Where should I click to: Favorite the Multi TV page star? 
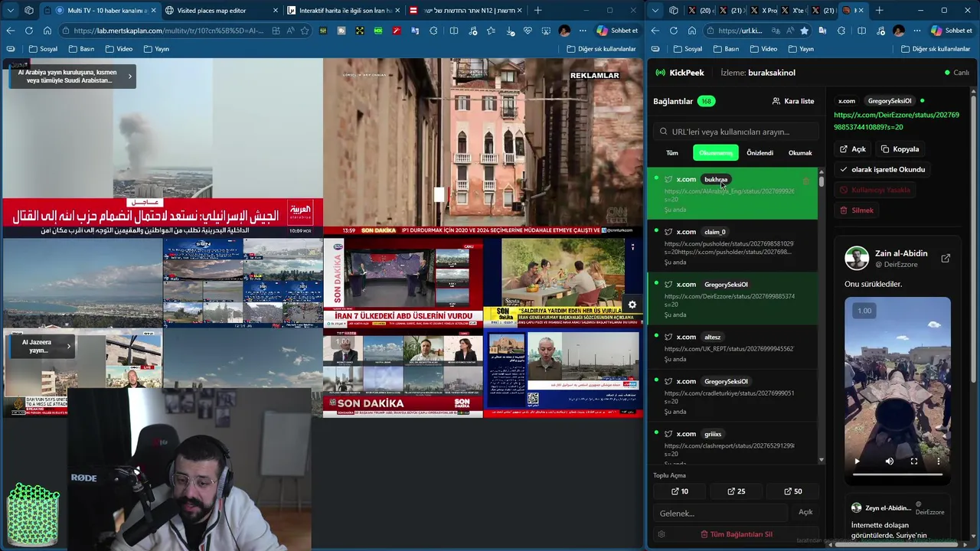coord(305,31)
